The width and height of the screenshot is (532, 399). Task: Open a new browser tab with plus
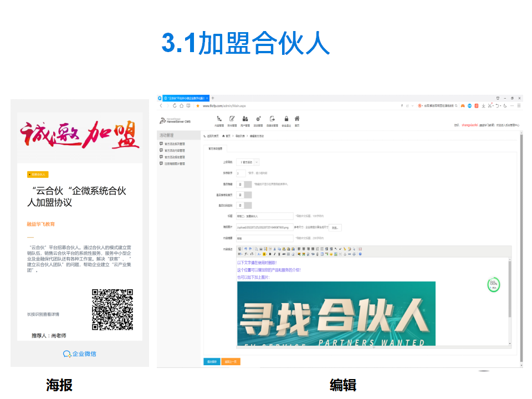click(x=213, y=98)
